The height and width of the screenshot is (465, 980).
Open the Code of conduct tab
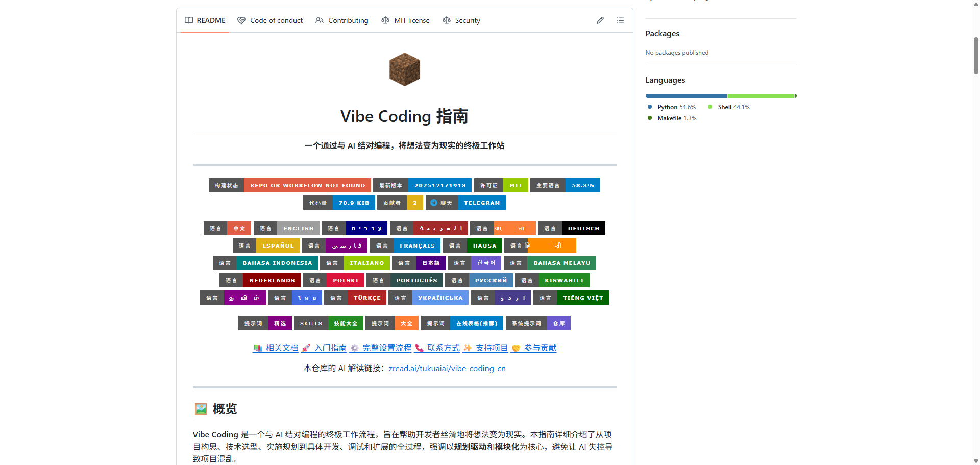tap(270, 20)
